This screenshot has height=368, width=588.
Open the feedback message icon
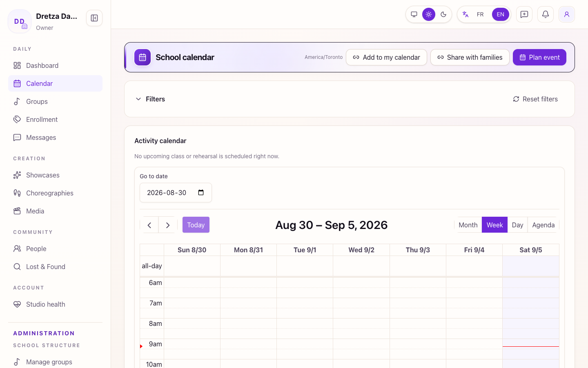pyautogui.click(x=524, y=14)
